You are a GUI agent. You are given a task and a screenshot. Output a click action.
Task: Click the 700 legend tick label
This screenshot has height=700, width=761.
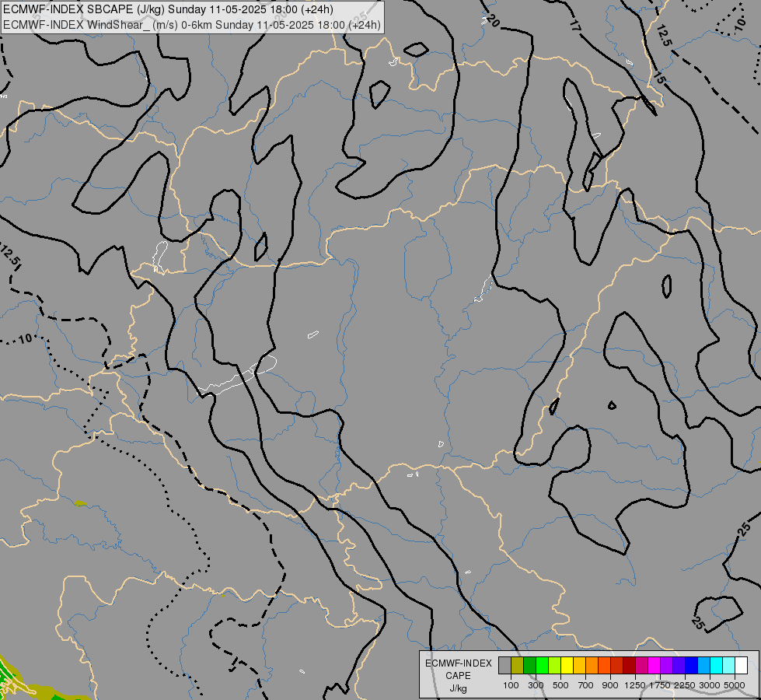click(586, 685)
